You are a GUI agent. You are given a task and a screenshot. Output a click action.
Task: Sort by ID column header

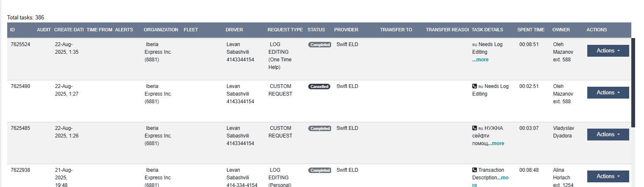(13, 30)
